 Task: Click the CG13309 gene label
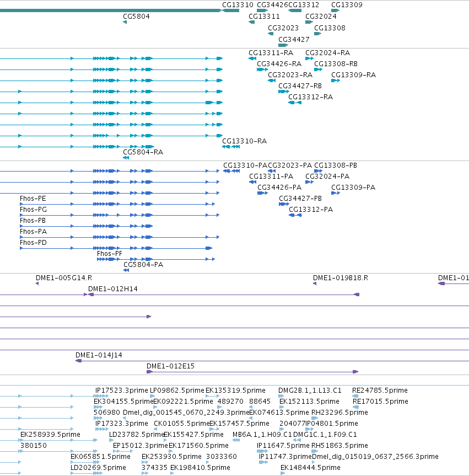pos(347,5)
